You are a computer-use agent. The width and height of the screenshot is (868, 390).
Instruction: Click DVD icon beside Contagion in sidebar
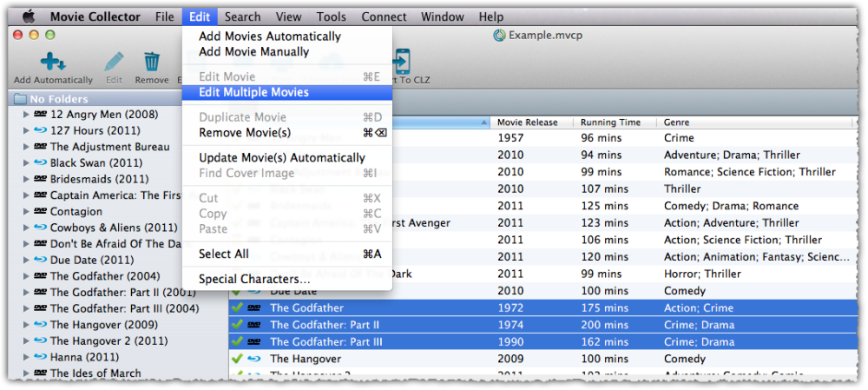click(x=41, y=212)
